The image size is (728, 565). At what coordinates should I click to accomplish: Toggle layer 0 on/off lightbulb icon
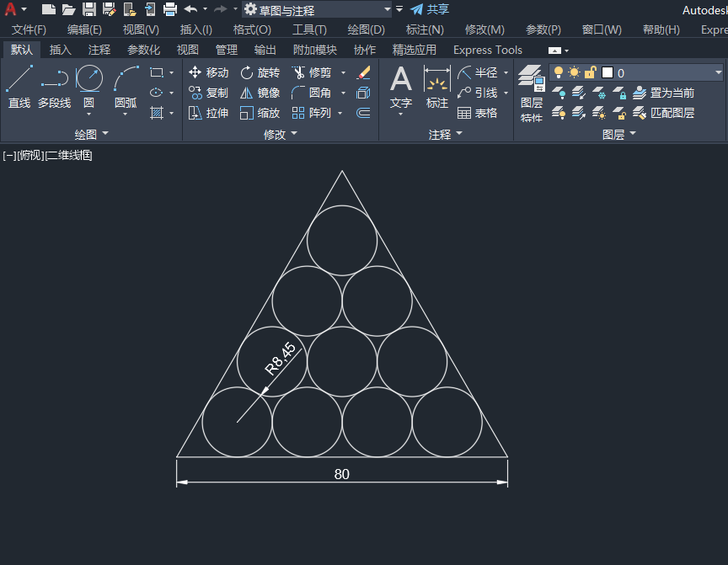click(x=559, y=72)
